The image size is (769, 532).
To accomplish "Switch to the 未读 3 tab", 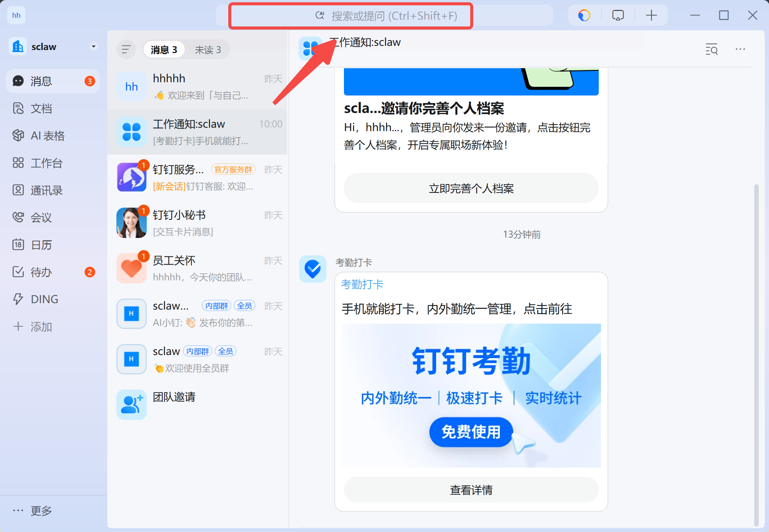I will 207,50.
